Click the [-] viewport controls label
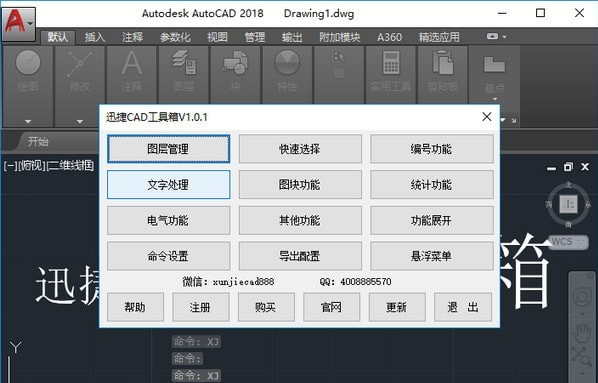 [x=10, y=166]
